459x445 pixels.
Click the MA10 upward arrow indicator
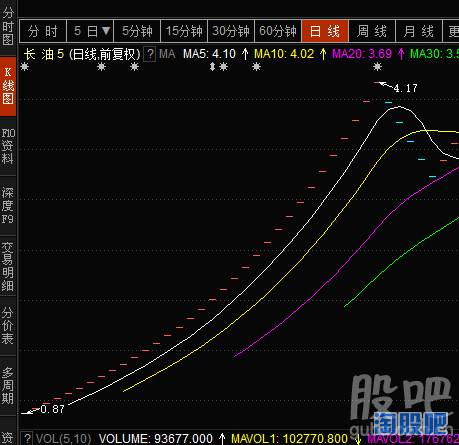click(323, 54)
